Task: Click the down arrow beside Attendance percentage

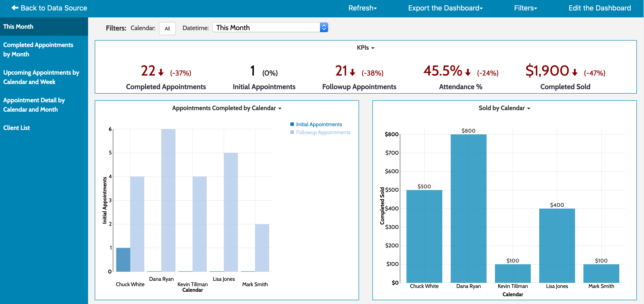Action: [x=467, y=73]
